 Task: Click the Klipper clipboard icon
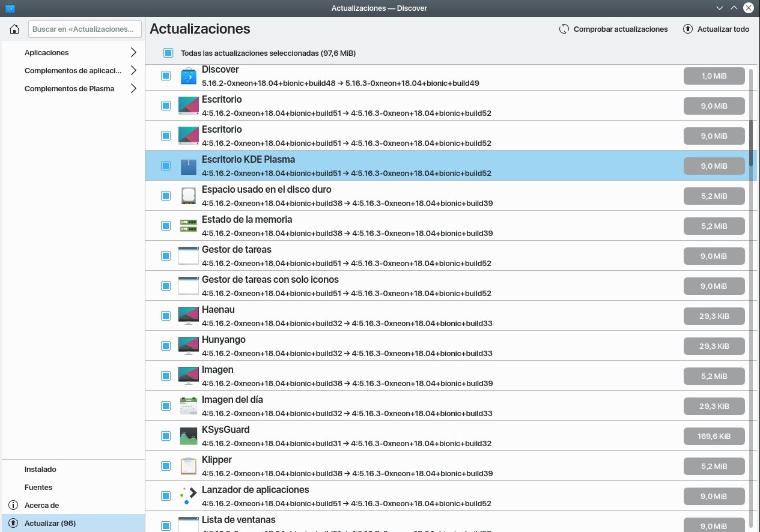click(188, 466)
